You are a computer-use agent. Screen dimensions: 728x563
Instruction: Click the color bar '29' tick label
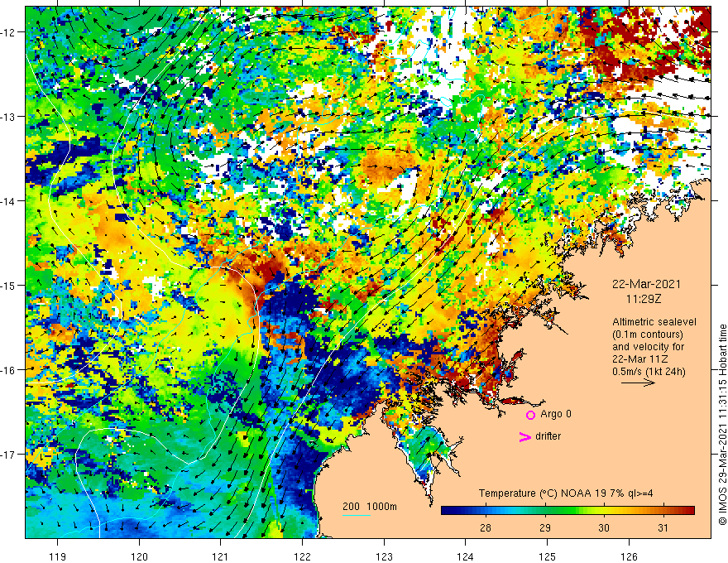tap(545, 527)
